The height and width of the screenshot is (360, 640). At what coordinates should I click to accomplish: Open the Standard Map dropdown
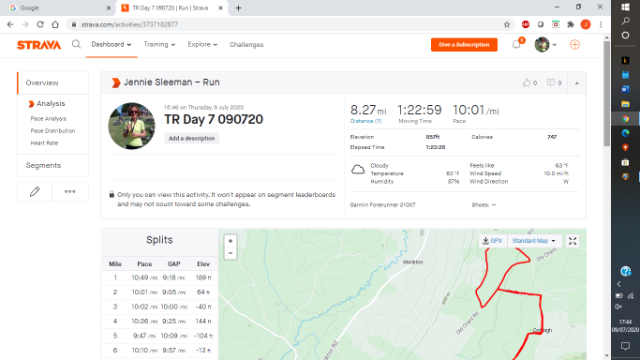pos(534,241)
